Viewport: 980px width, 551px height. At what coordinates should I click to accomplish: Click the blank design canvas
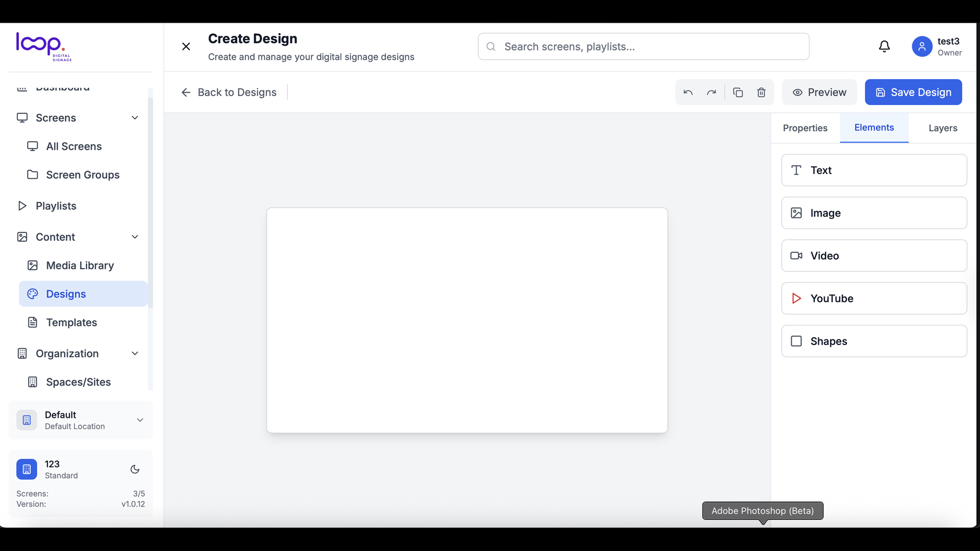(x=467, y=320)
